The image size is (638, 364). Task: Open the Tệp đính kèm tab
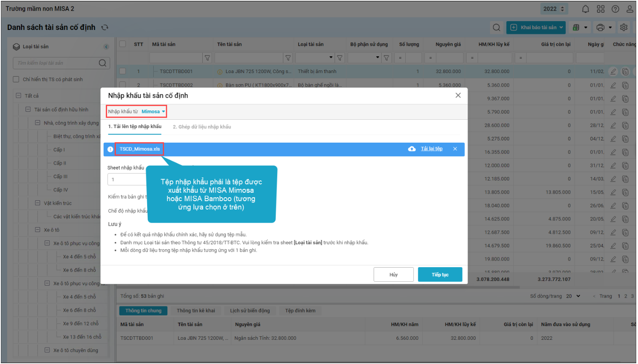pyautogui.click(x=300, y=311)
